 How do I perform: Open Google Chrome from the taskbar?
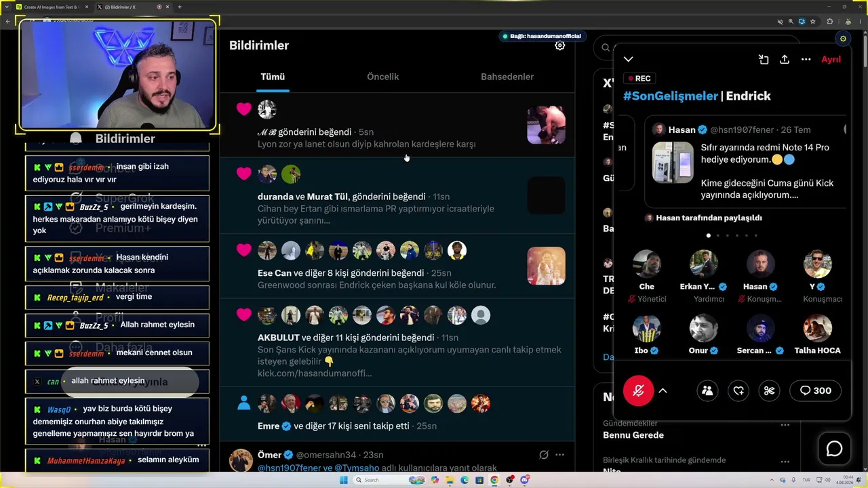pos(494,480)
